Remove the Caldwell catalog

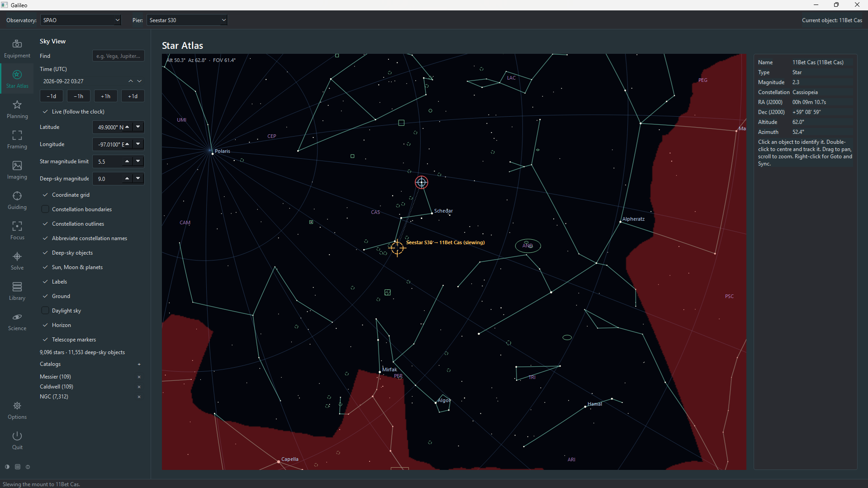pyautogui.click(x=139, y=387)
